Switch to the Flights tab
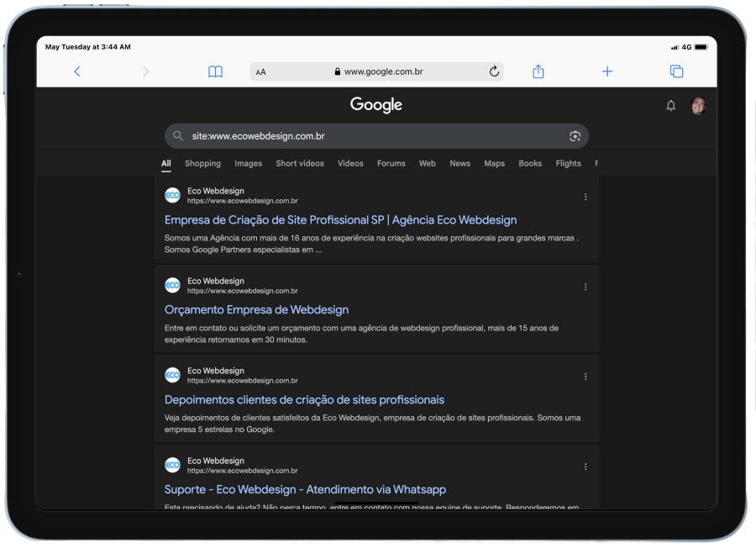The height and width of the screenshot is (553, 756). pyautogui.click(x=568, y=163)
